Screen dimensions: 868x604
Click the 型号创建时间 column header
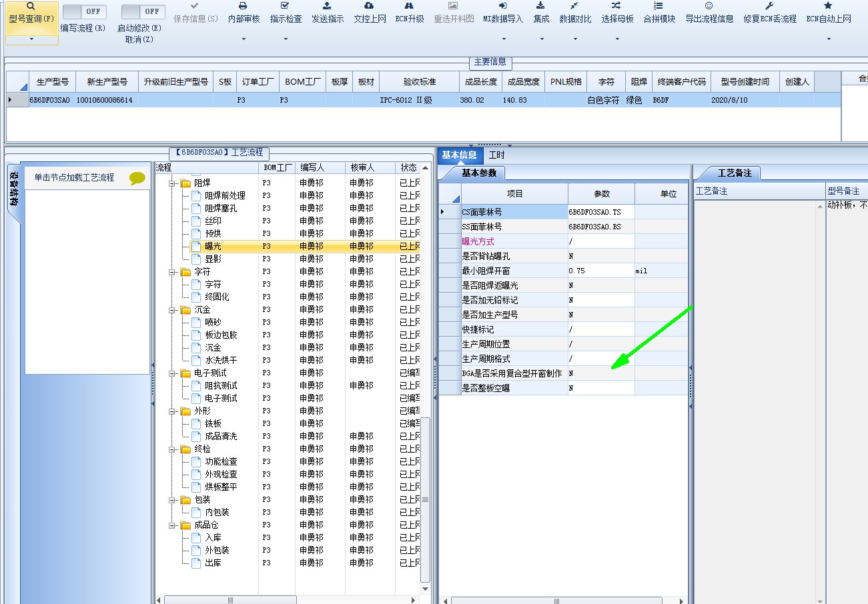745,82
